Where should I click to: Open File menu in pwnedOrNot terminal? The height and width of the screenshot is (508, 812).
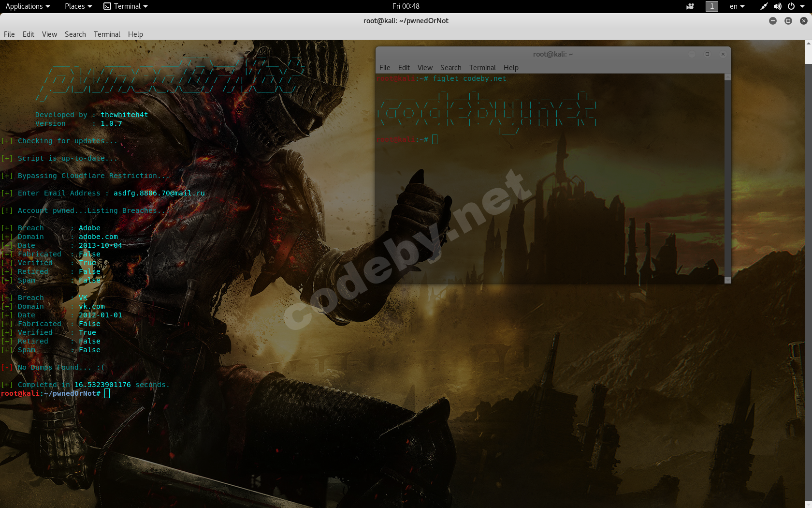click(x=9, y=34)
